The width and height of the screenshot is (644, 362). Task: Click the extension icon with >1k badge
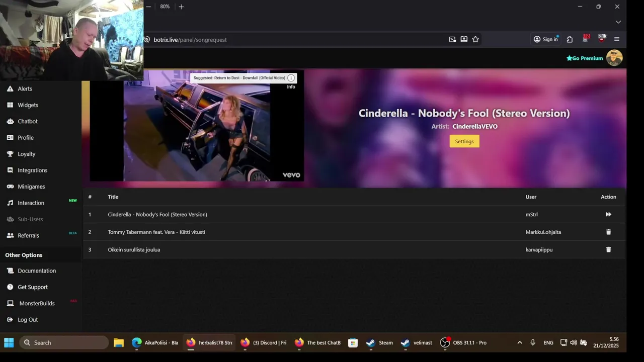[602, 39]
